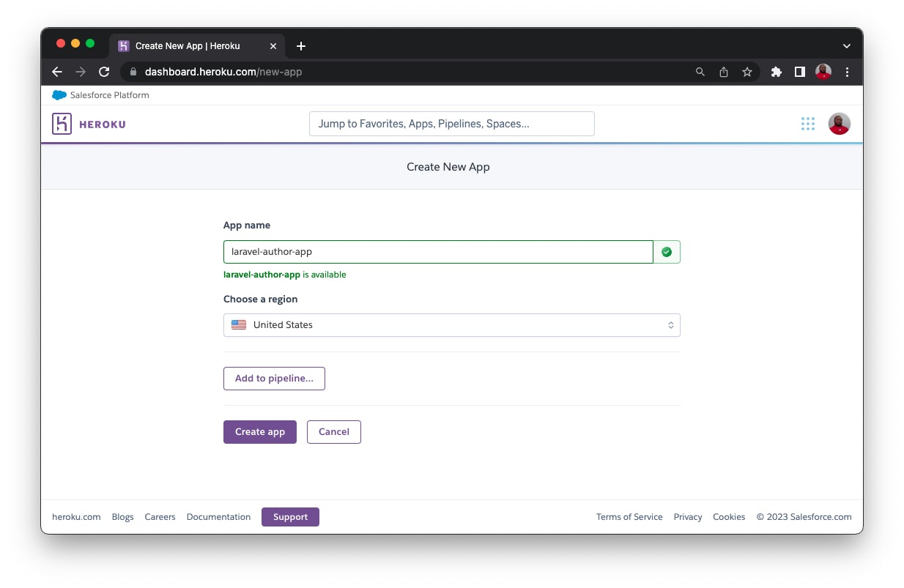Open the browser search magnifier icon

click(x=700, y=72)
